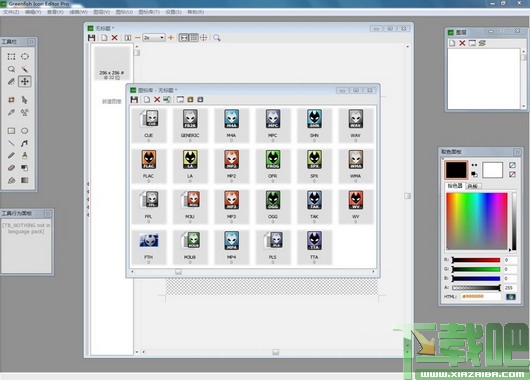Screen dimensions: 530x380
Task: Open the 2x zoom level dropdown
Action: (154, 38)
